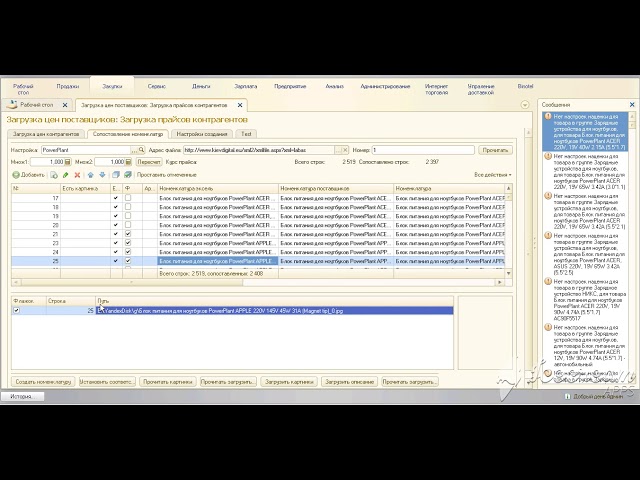
Task: Click the Номенклатура эксель column header
Action: [218, 188]
